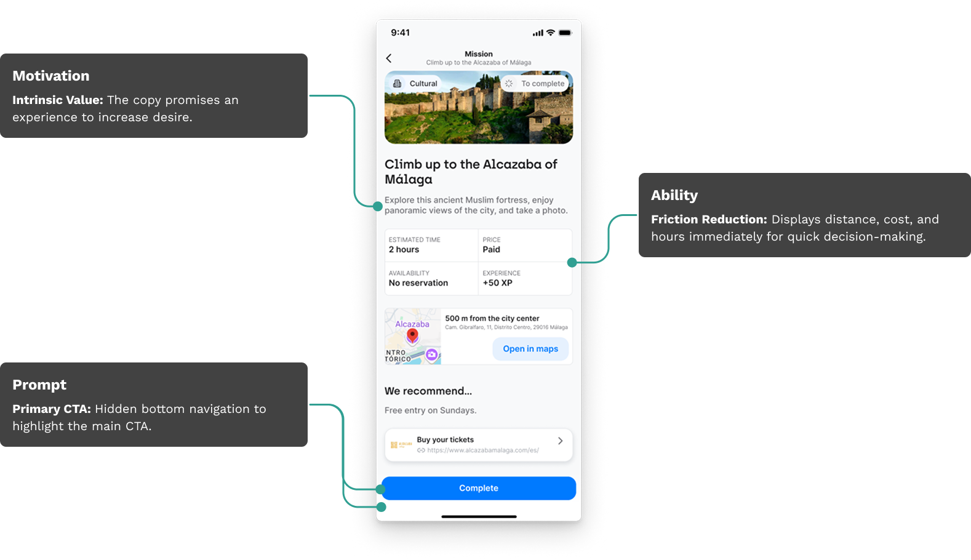
Task: Tap the link icon beside alcazabamalaga URL
Action: pyautogui.click(x=421, y=450)
